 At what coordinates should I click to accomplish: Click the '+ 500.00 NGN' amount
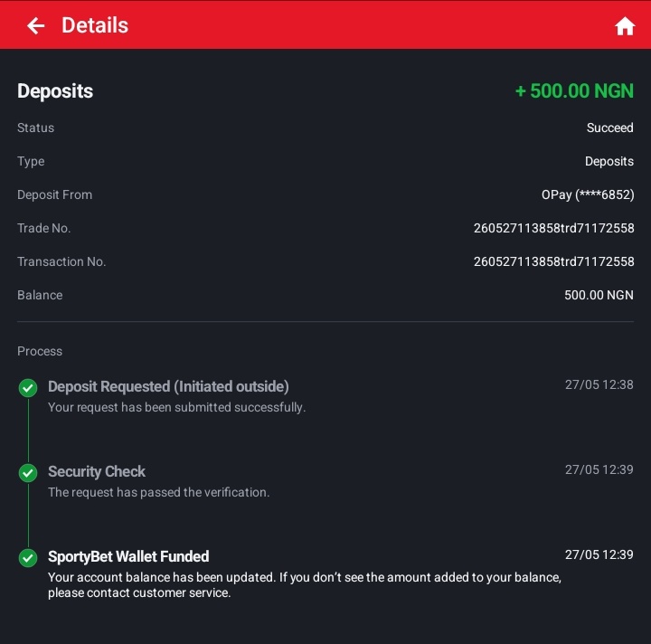pyautogui.click(x=574, y=91)
